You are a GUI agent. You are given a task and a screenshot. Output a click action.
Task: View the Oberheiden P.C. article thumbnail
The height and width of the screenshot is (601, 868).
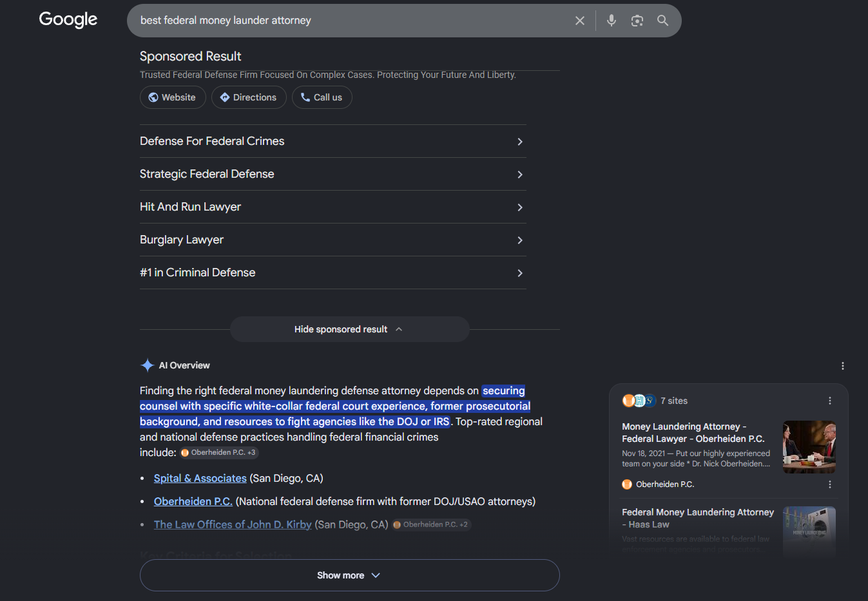[x=809, y=447]
